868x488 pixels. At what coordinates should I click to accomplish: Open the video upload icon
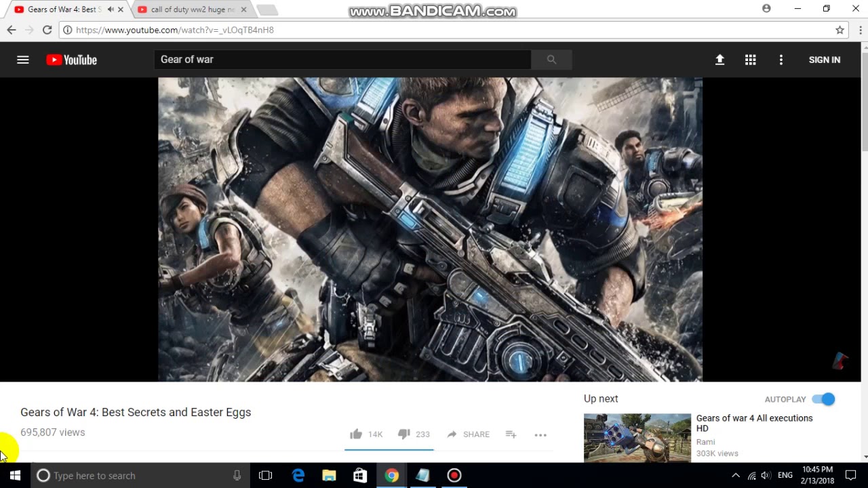tap(719, 60)
